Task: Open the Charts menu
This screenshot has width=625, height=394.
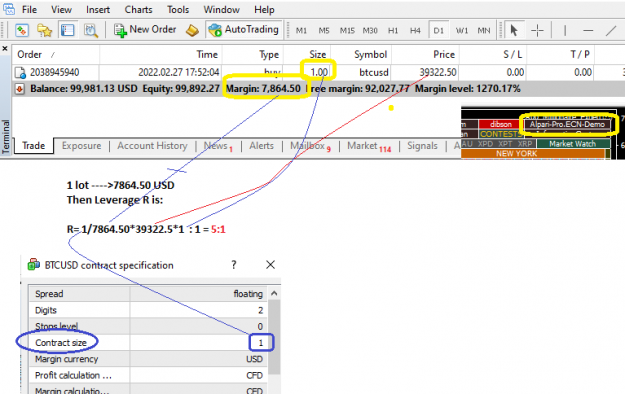Action: click(x=138, y=10)
